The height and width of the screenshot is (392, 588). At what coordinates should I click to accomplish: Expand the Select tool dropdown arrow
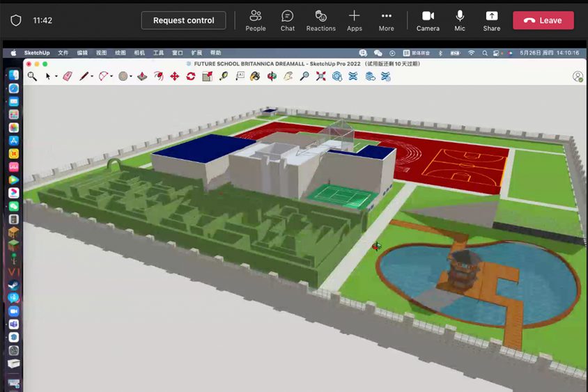56,77
